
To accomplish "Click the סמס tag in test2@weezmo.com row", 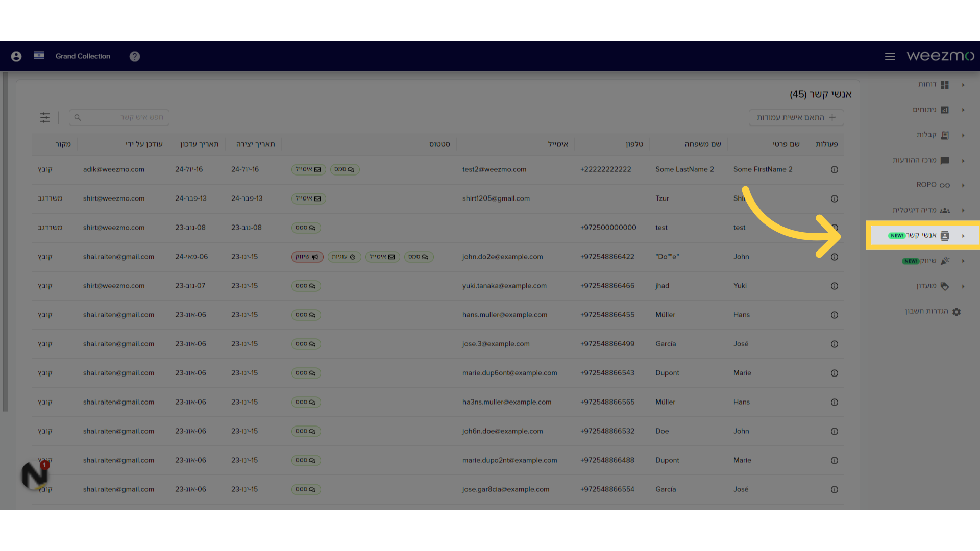I will (x=345, y=169).
